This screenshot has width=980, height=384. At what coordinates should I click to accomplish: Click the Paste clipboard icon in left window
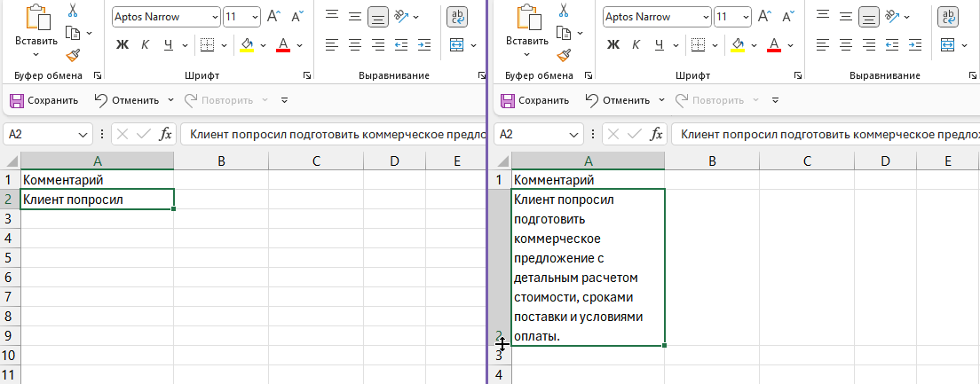tap(37, 16)
